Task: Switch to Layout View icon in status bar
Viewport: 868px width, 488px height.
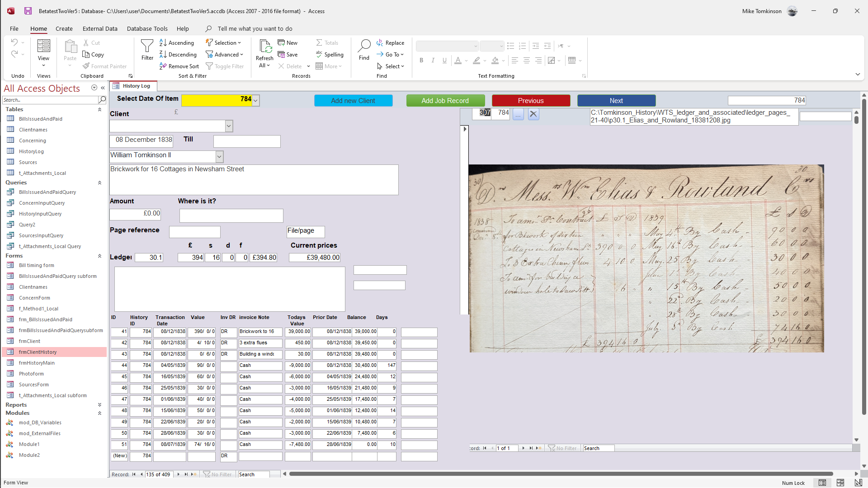Action: (x=840, y=483)
